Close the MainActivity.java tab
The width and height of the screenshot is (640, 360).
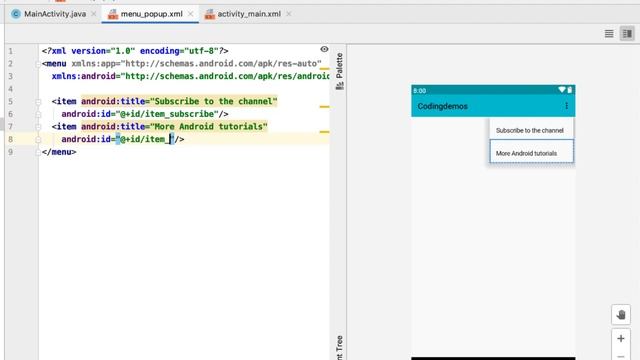pyautogui.click(x=93, y=14)
